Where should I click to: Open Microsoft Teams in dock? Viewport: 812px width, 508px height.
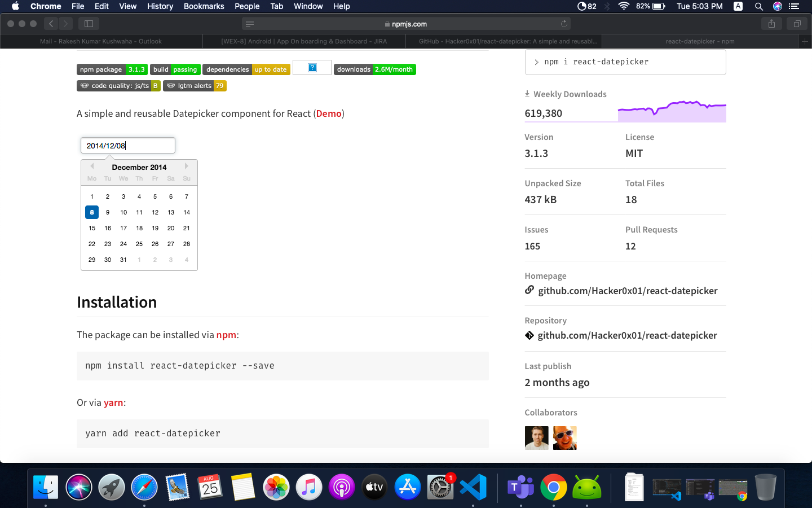520,487
